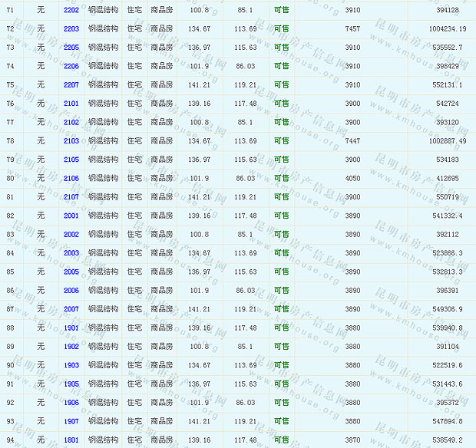View room 2207 details

click(71, 84)
